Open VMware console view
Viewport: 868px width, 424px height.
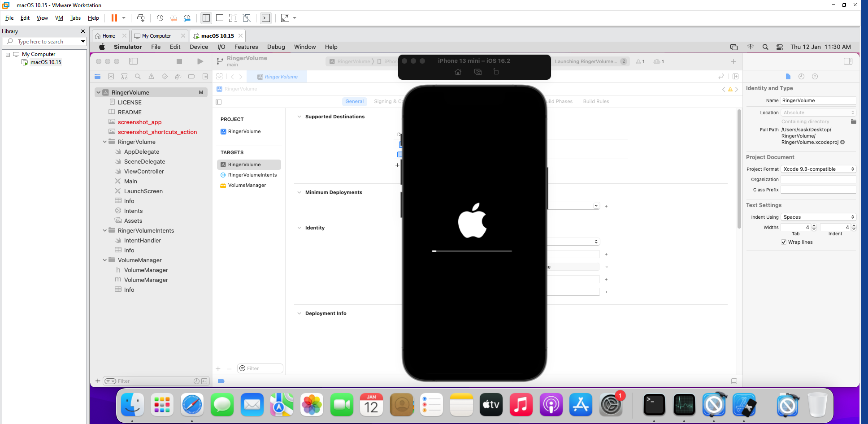(266, 18)
